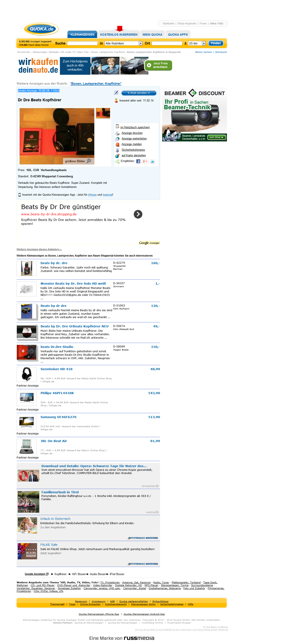Click the 'Familienurlaub in Tirol' ad image
This screenshot has width=291, height=644.
28,502
